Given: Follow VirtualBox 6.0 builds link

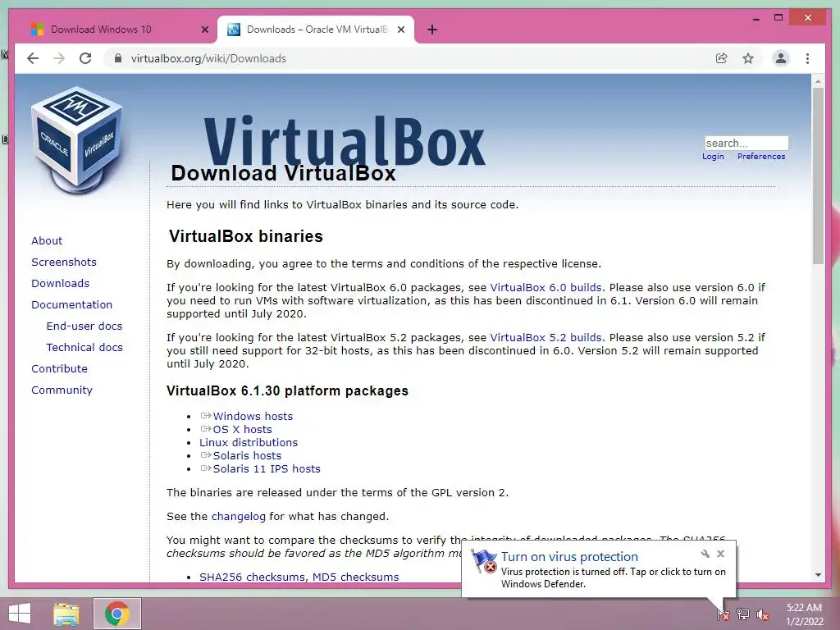Looking at the screenshot, I should [546, 288].
